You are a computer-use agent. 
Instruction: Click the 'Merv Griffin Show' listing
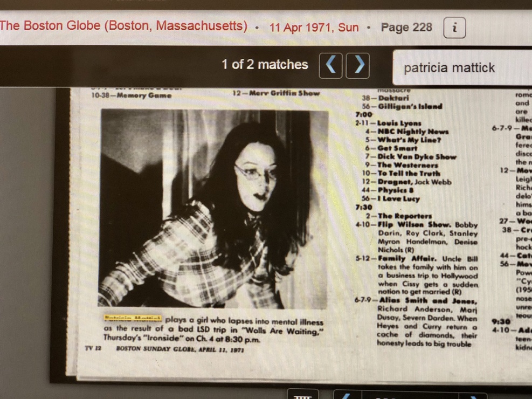click(x=276, y=93)
